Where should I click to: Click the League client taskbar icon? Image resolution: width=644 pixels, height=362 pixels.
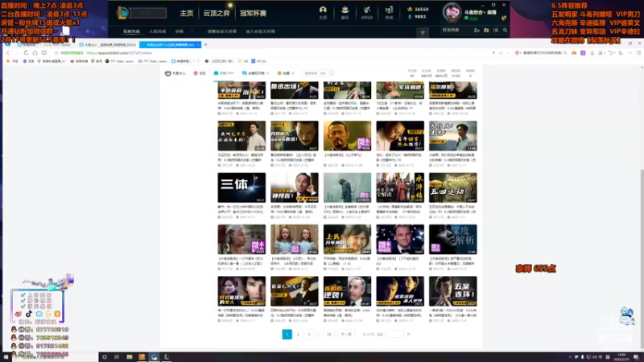[167, 357]
